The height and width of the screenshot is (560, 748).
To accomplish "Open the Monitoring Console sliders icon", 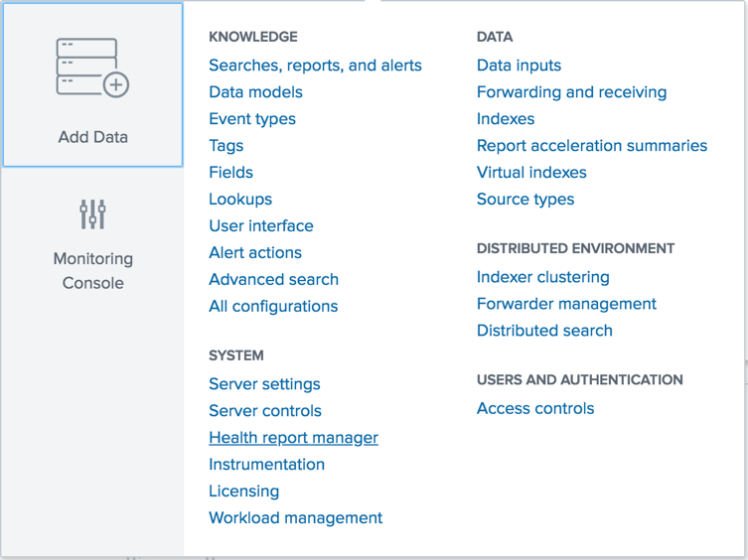I will coord(92,214).
